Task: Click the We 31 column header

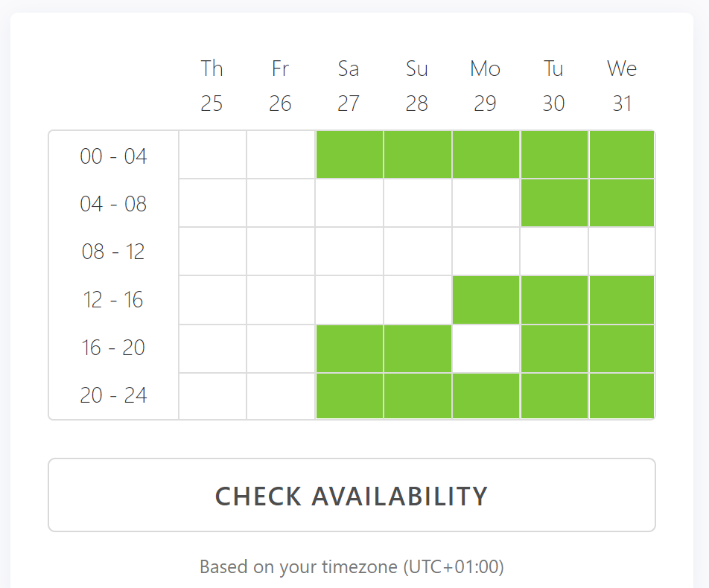Action: pyautogui.click(x=622, y=86)
